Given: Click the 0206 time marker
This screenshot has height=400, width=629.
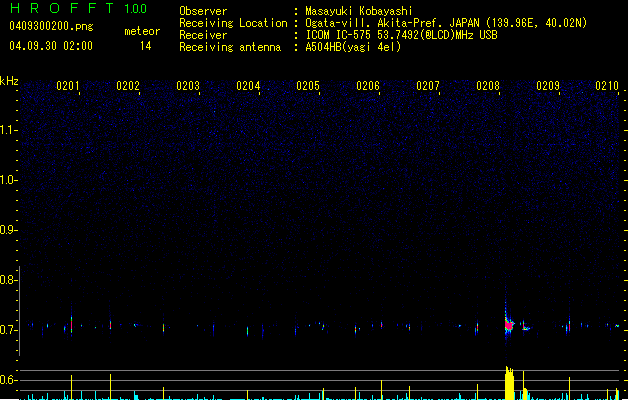Looking at the screenshot, I should pyautogui.click(x=368, y=86).
